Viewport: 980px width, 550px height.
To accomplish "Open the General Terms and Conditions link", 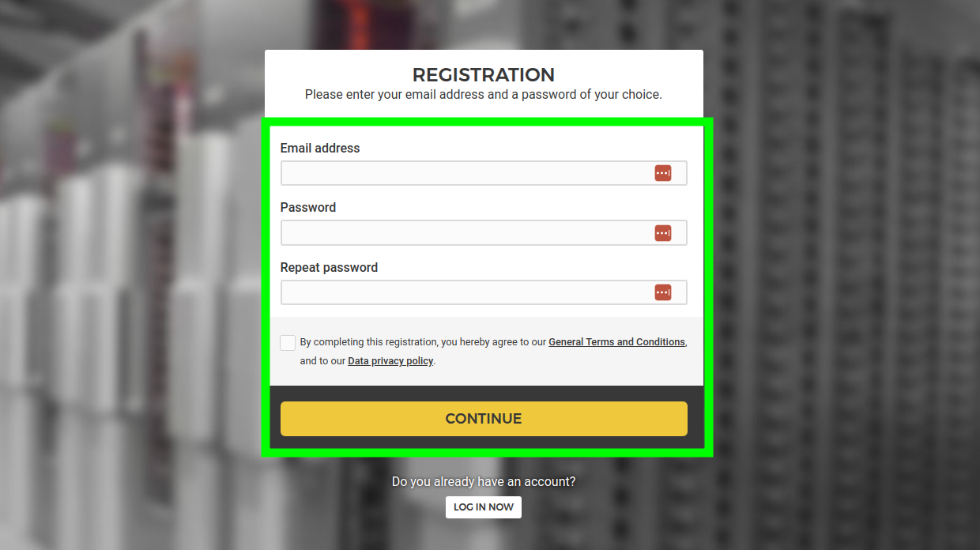I will tap(616, 342).
